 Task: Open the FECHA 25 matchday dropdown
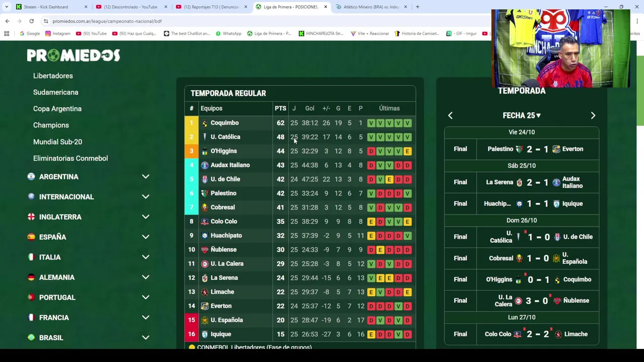point(522,116)
